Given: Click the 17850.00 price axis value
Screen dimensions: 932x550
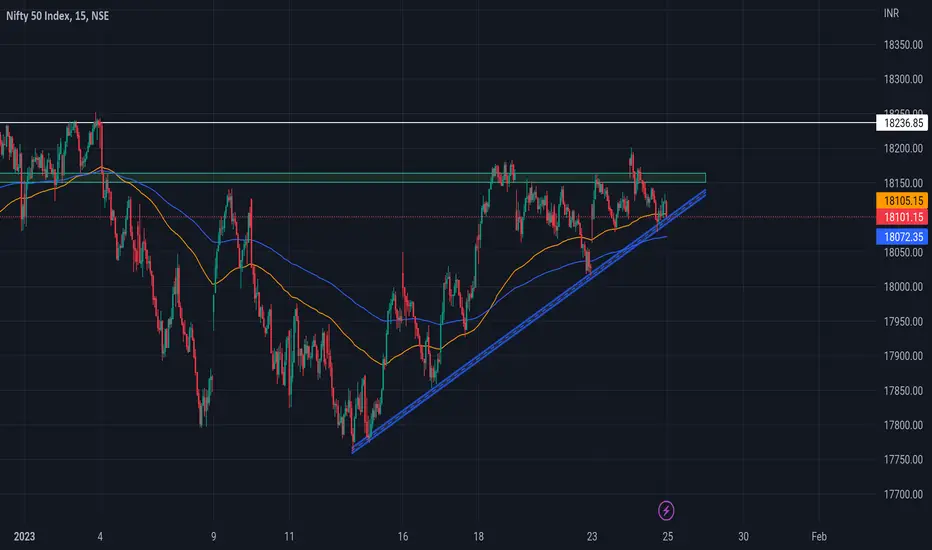Looking at the screenshot, I should click(903, 391).
